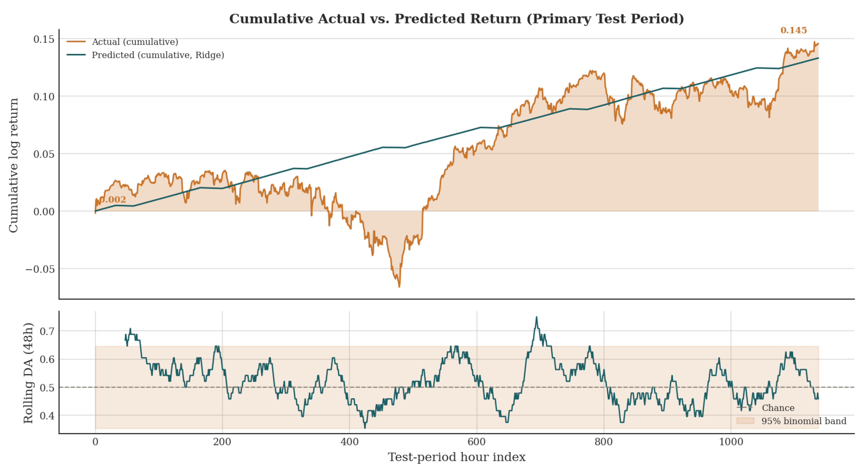This screenshot has width=868, height=470.
Task: Click the Rolling DA (48h) axis label
Action: [28, 373]
